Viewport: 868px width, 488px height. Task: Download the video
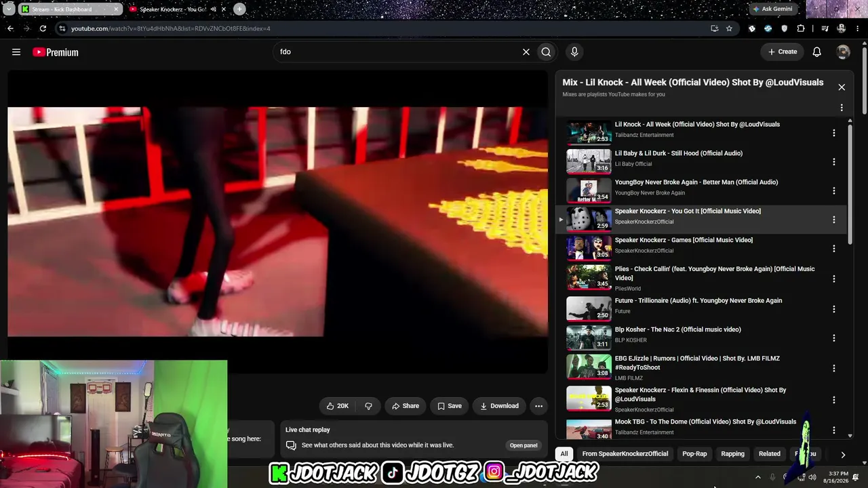499,406
